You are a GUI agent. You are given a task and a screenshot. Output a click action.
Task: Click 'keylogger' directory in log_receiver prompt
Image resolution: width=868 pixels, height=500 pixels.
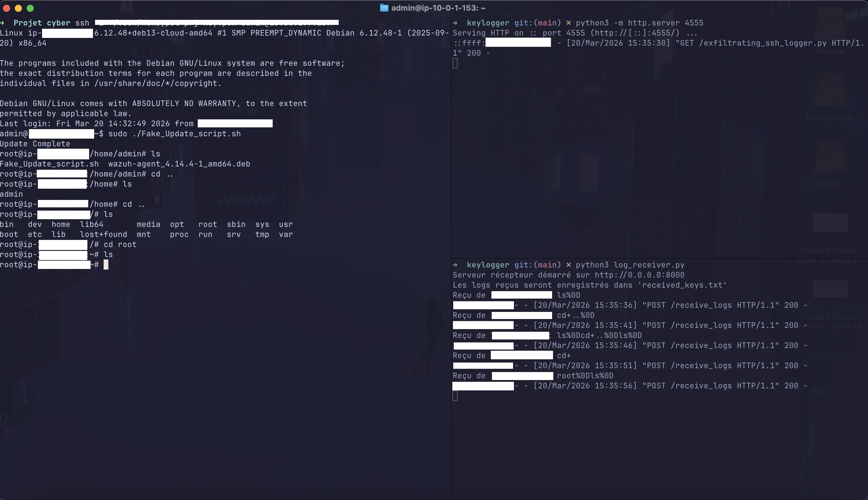pos(488,265)
